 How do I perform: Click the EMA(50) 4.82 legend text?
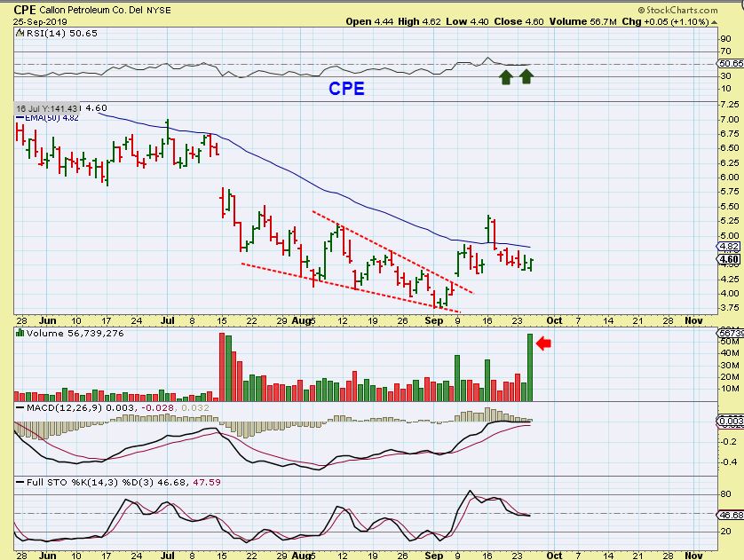click(x=51, y=118)
